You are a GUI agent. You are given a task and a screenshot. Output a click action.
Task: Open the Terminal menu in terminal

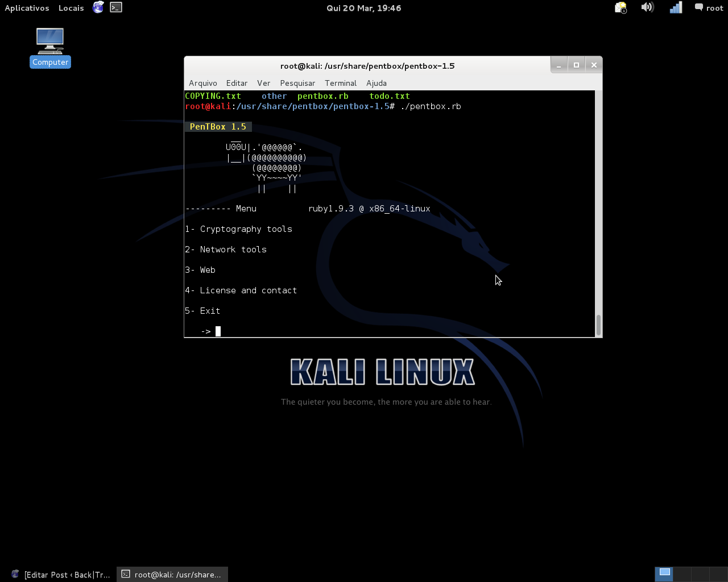(x=341, y=83)
